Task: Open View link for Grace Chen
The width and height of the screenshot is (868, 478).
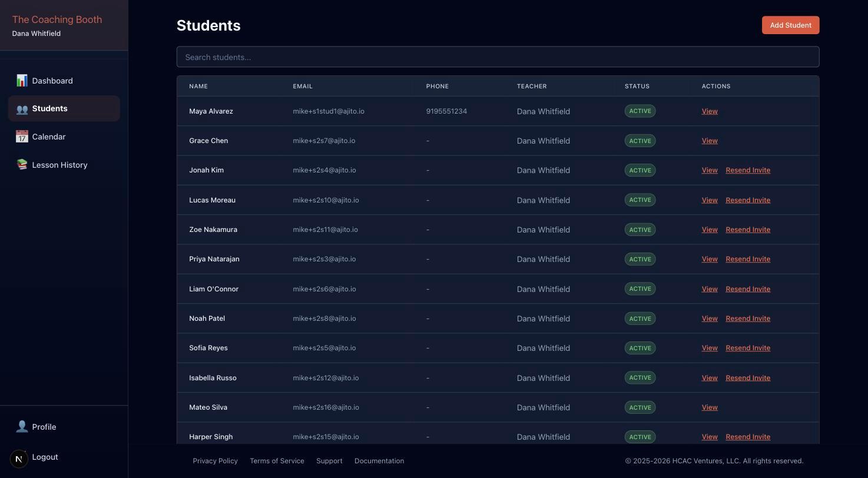Action: coord(709,141)
